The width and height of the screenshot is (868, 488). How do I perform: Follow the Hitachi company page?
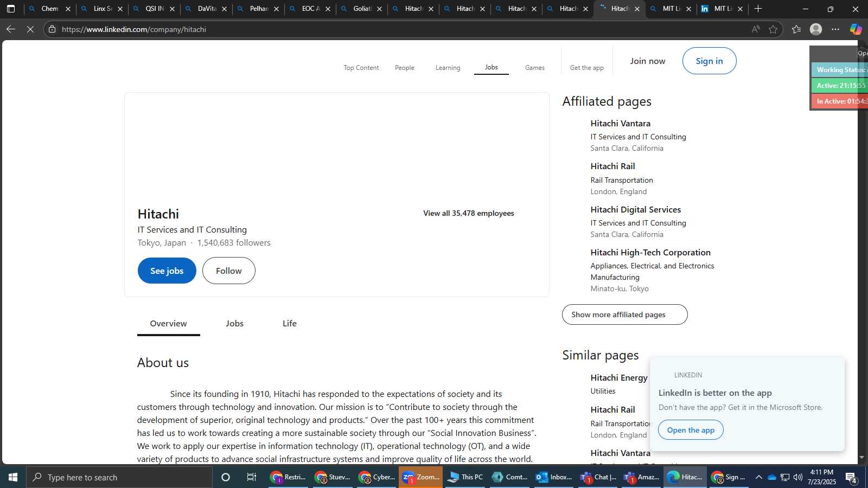(228, 271)
